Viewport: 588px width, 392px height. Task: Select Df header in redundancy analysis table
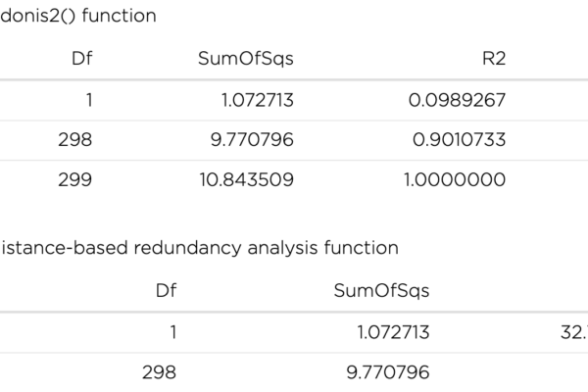[166, 290]
